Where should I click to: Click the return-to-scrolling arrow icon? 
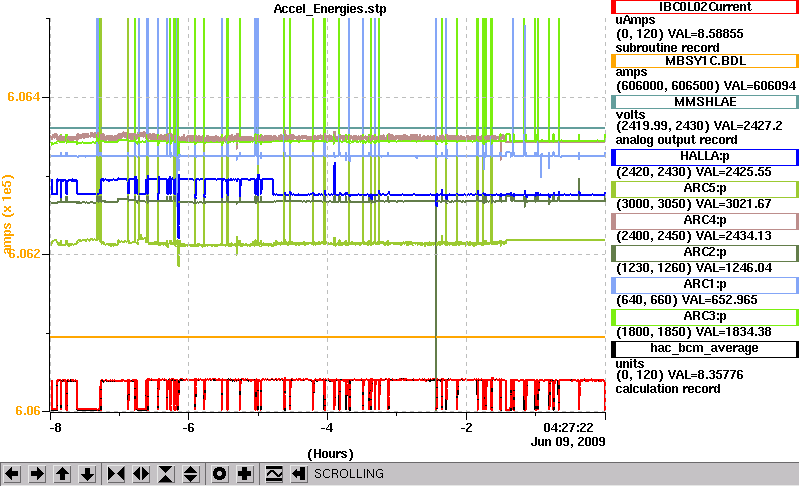tap(299, 474)
